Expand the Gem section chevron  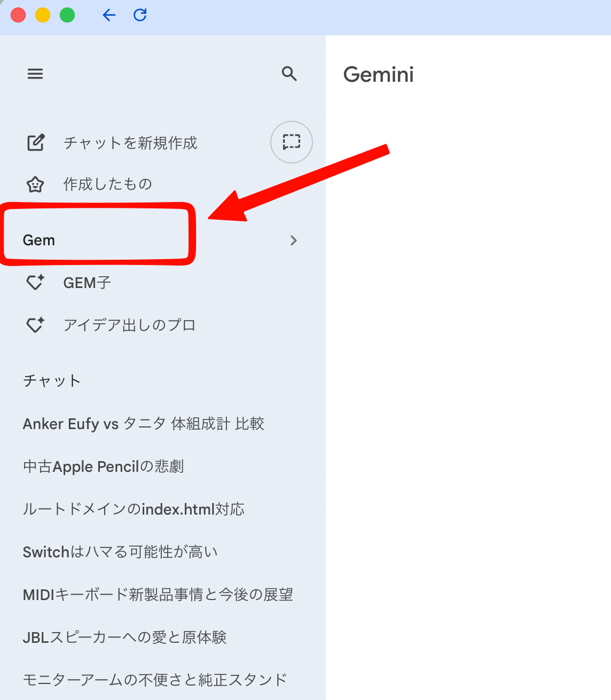[x=293, y=240]
